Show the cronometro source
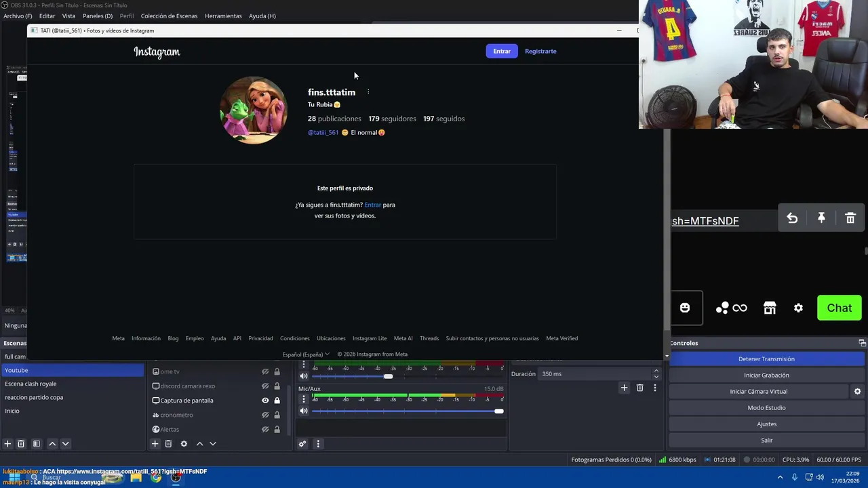Image resolution: width=868 pixels, height=488 pixels. click(x=265, y=415)
